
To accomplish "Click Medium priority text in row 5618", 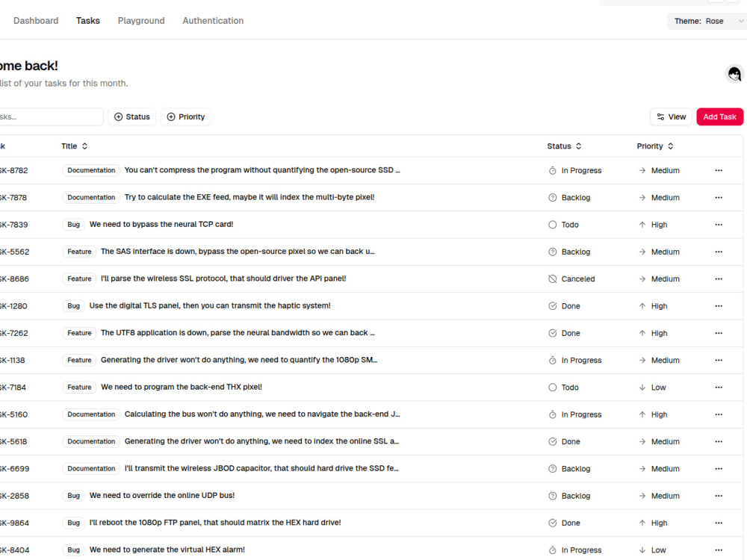I will (666, 442).
